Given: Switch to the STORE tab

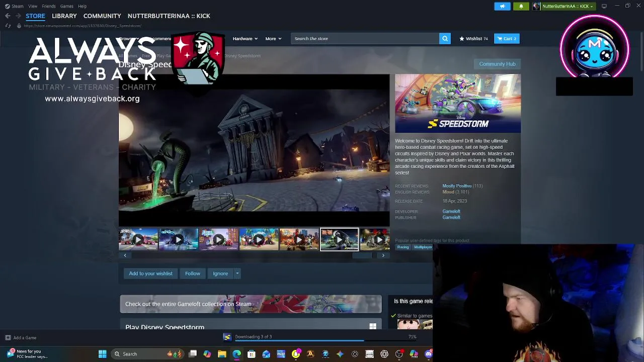Looking at the screenshot, I should [x=35, y=16].
